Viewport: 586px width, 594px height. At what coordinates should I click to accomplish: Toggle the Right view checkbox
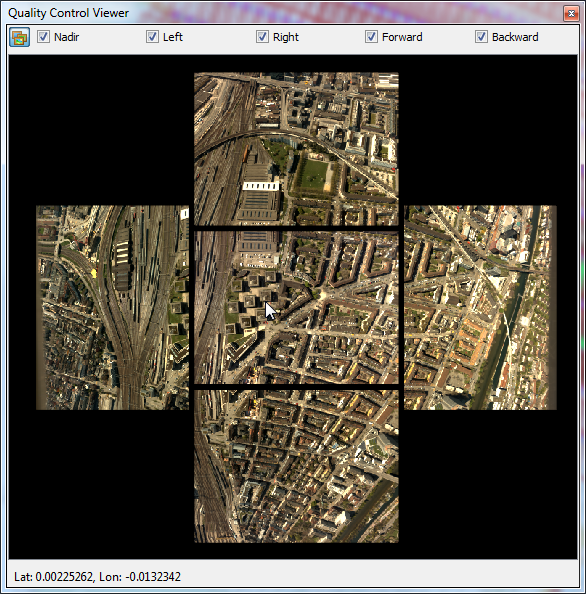coord(262,37)
